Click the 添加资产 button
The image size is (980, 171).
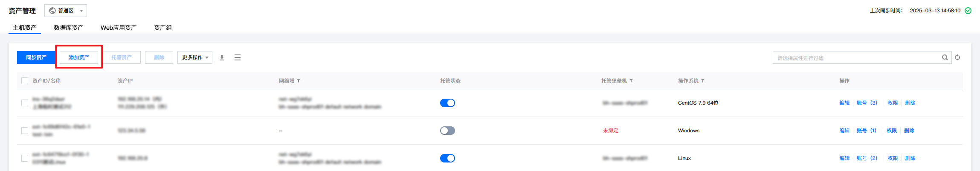tap(79, 57)
